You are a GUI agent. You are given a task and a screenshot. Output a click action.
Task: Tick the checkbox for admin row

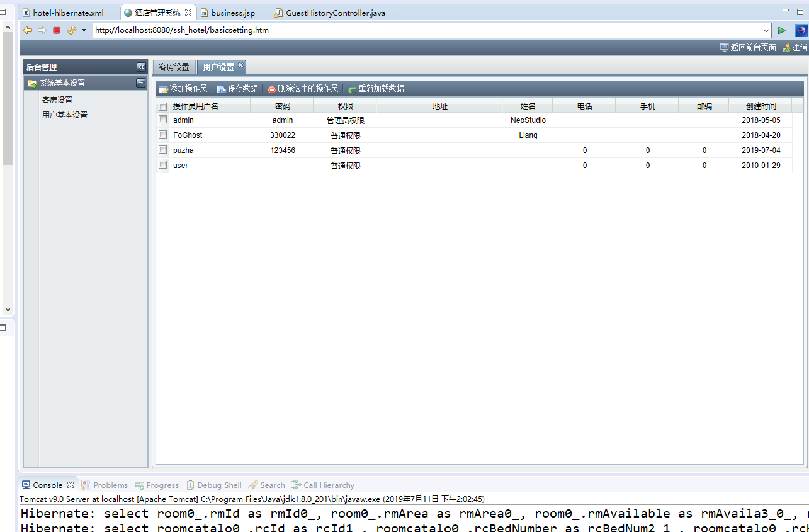pyautogui.click(x=163, y=120)
